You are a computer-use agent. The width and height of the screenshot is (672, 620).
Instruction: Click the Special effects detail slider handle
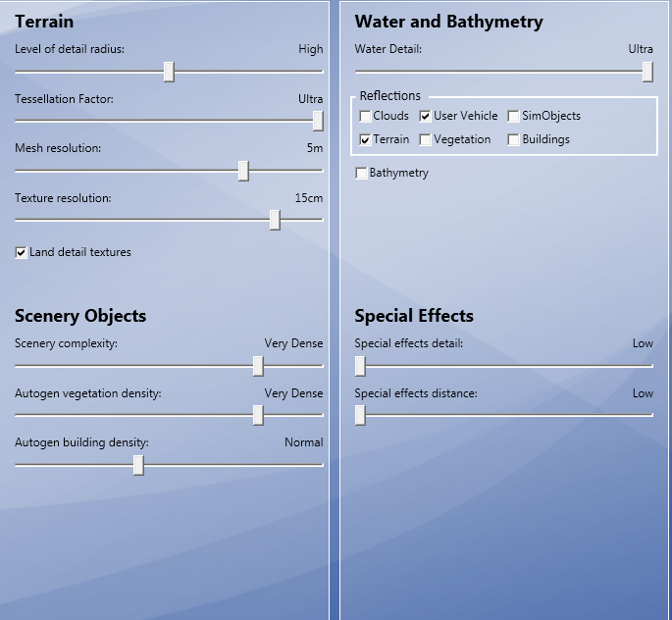pyautogui.click(x=360, y=366)
